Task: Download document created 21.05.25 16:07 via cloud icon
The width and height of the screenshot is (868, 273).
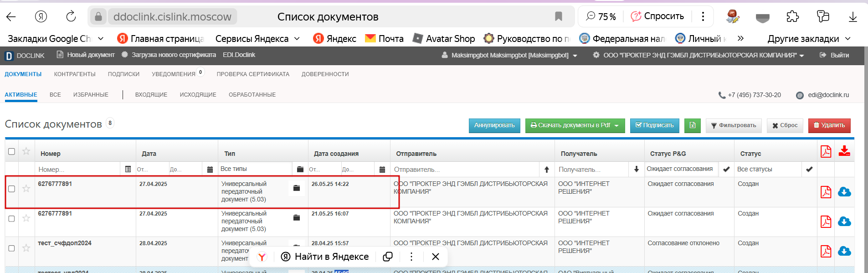Action: pos(844,221)
